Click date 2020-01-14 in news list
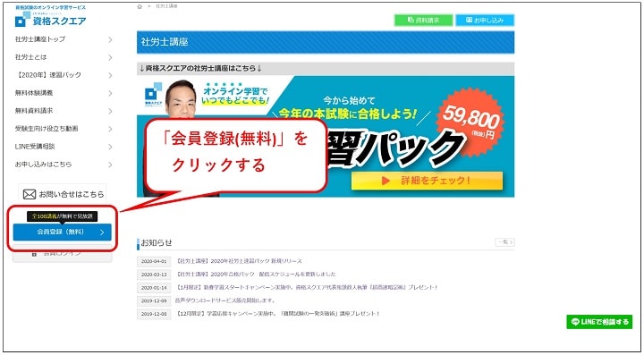The width and height of the screenshot is (644, 355). coord(154,288)
